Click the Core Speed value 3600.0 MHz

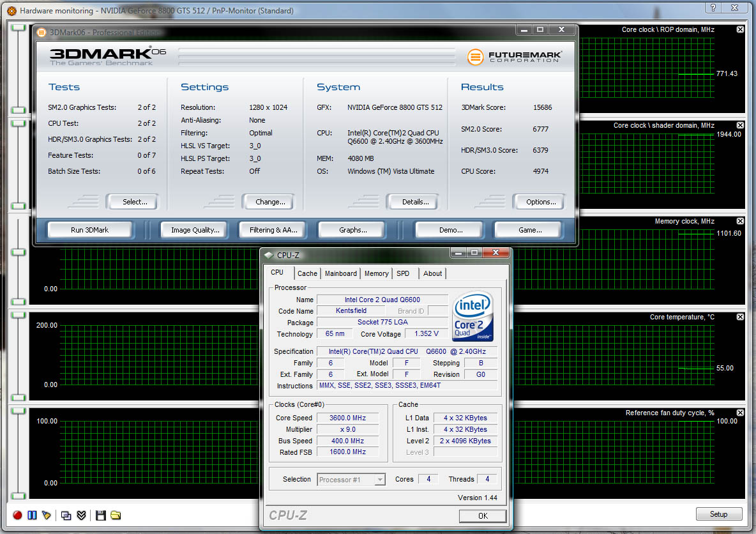click(347, 418)
